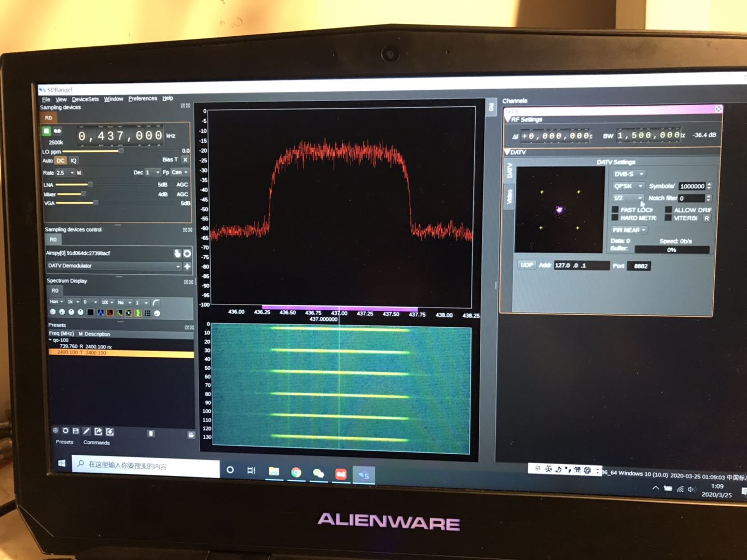This screenshot has height=560, width=747.
Task: Open the Dec decimation dropdown
Action: tap(153, 172)
